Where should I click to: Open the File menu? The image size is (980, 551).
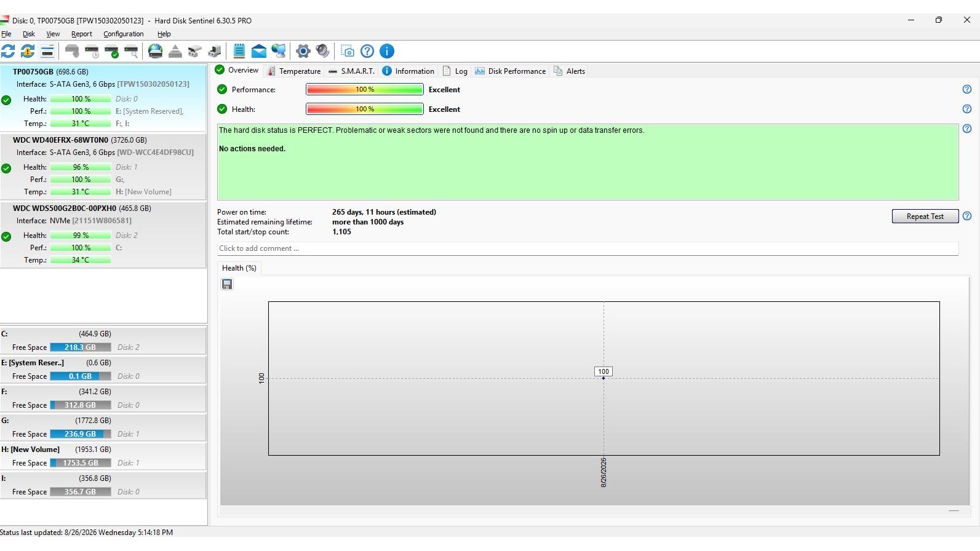point(6,34)
